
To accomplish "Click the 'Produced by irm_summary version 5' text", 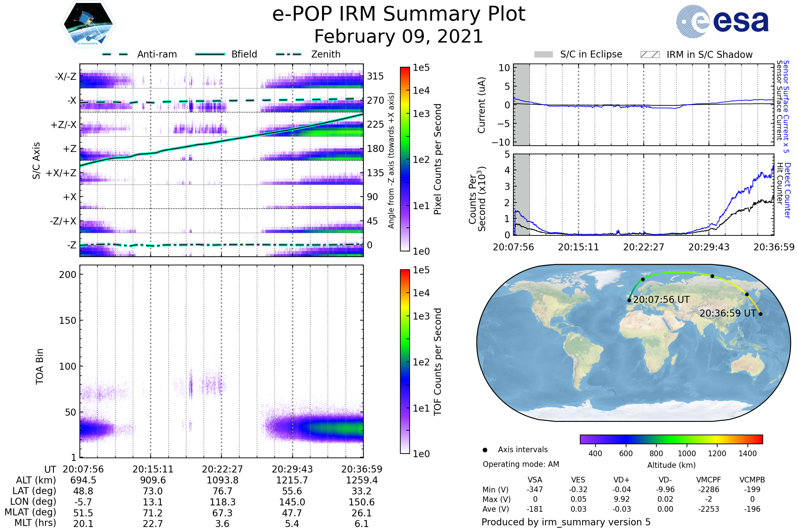I will coord(566,522).
